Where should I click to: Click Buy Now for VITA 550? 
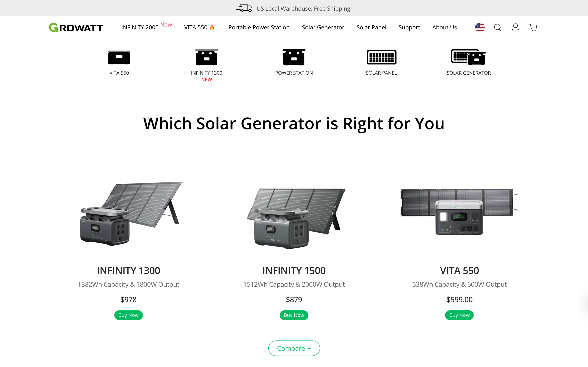[459, 315]
